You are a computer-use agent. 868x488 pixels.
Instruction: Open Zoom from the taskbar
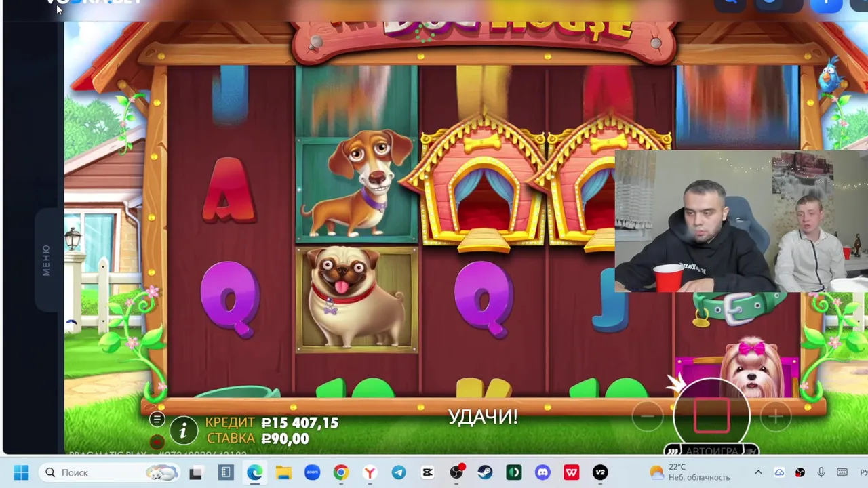pyautogui.click(x=312, y=472)
